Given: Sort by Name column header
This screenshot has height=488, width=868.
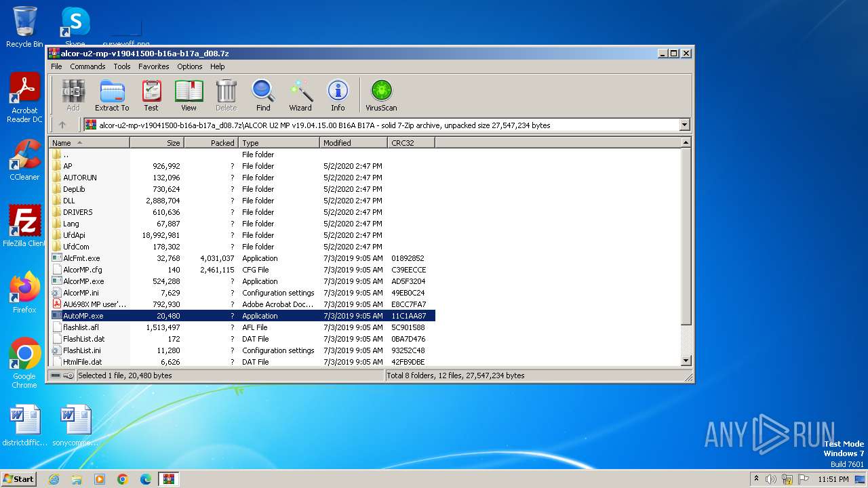Looking at the screenshot, I should click(90, 143).
